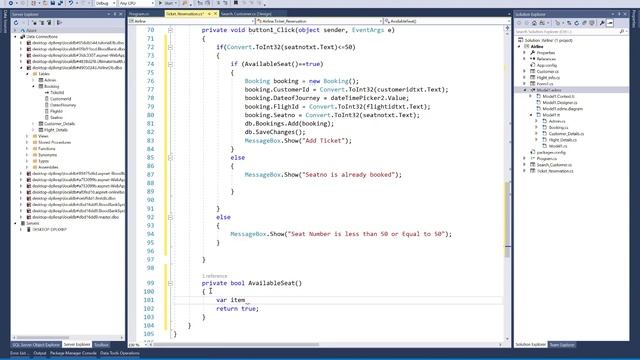
Task: Select Customer.cs in Solution Explorer
Action: (547, 71)
